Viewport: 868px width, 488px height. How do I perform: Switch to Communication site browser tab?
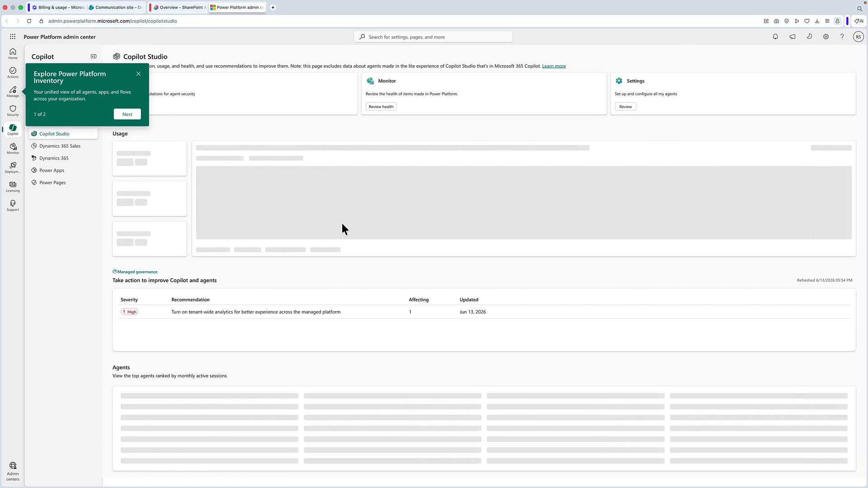(117, 8)
